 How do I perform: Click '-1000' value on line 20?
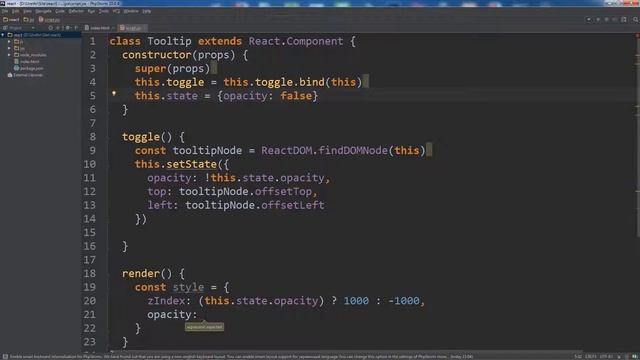pos(403,301)
